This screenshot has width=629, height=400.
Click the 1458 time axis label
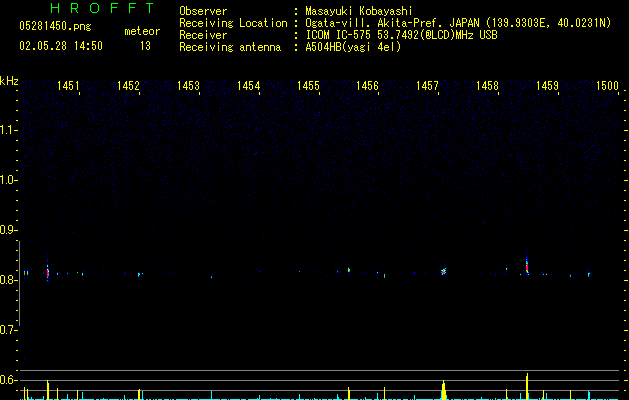(487, 85)
